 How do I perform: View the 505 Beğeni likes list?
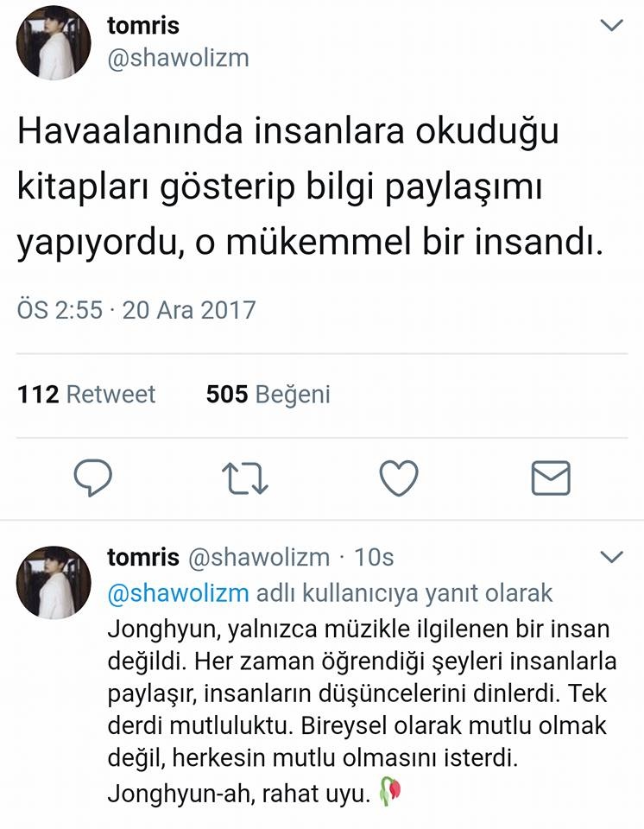coord(268,395)
